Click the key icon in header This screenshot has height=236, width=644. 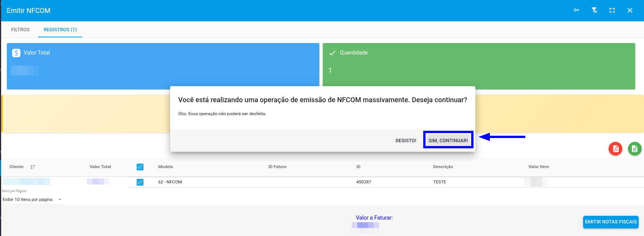point(576,10)
